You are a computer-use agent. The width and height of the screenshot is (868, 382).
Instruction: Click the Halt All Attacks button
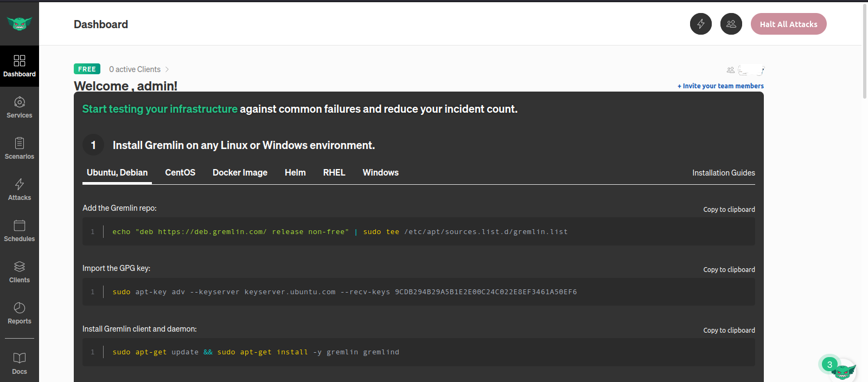(788, 24)
